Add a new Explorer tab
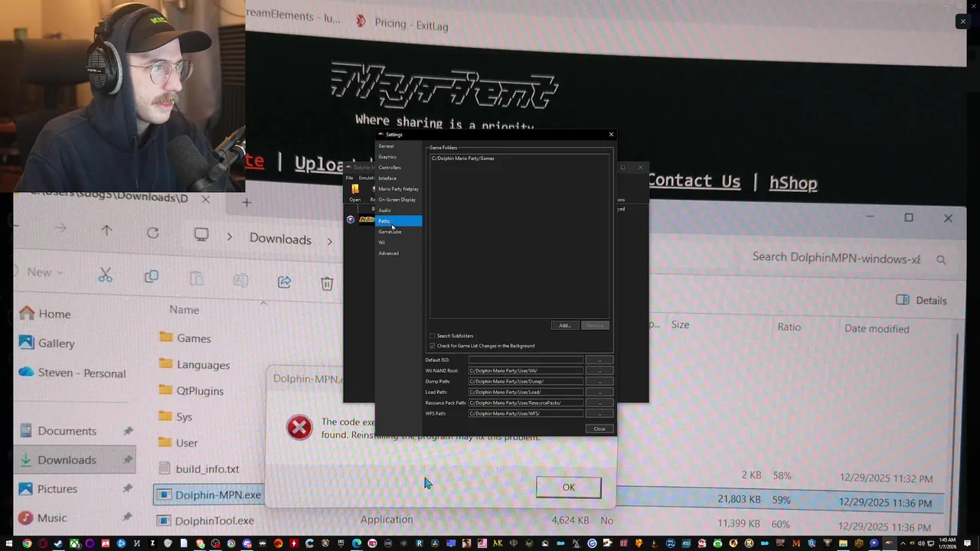This screenshot has height=551, width=980. [x=247, y=202]
